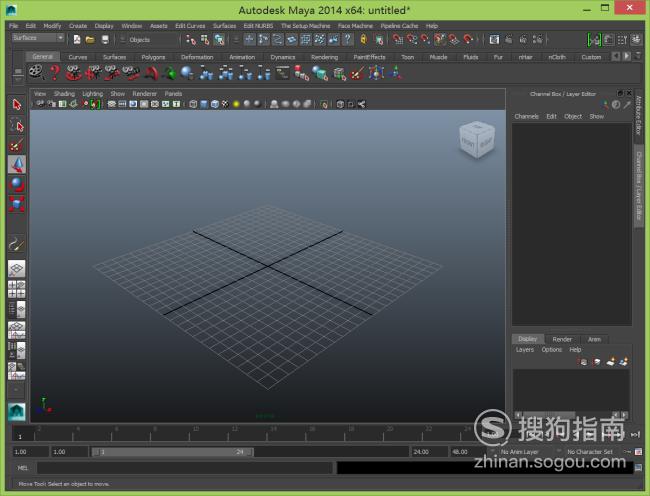Switch to the Polygons shelf tab
Image resolution: width=650 pixels, height=496 pixels.
pos(153,57)
